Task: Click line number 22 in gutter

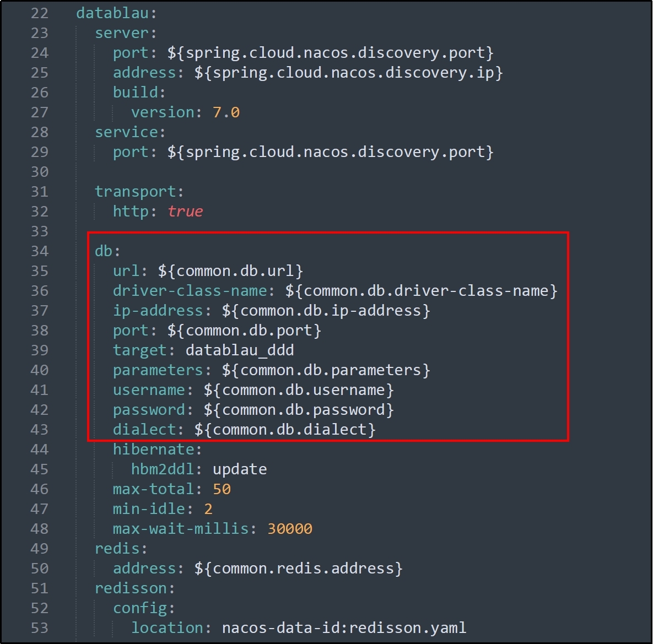Action: (40, 13)
